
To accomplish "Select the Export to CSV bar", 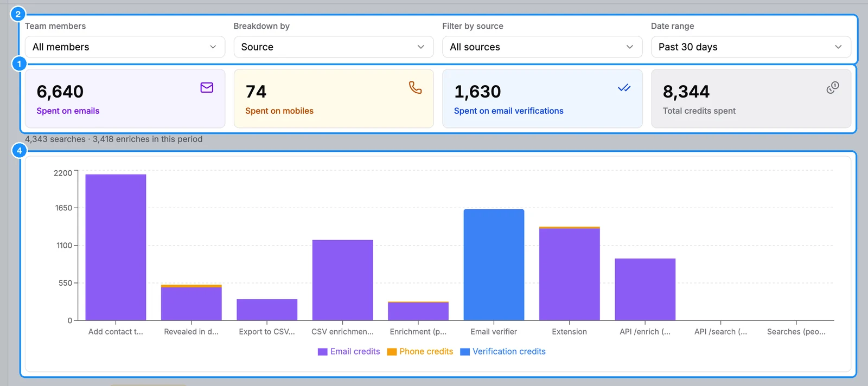I will [267, 310].
